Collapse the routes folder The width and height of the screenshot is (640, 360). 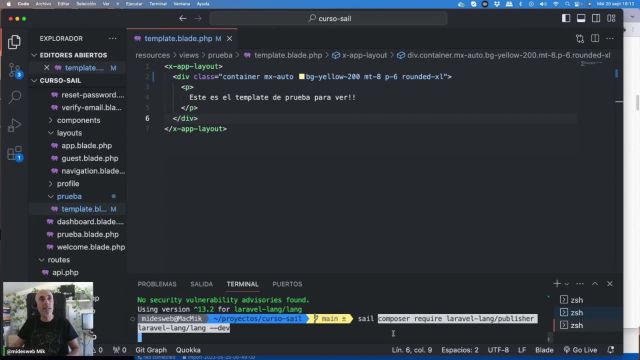click(x=58, y=260)
